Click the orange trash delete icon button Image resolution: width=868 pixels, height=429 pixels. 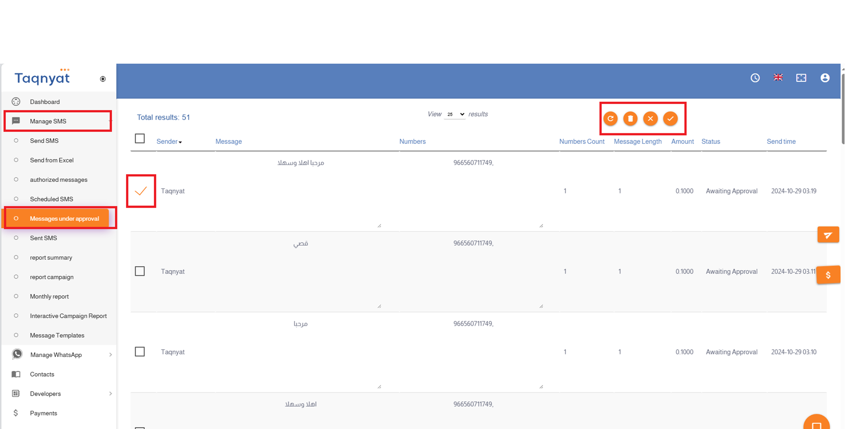click(x=630, y=118)
